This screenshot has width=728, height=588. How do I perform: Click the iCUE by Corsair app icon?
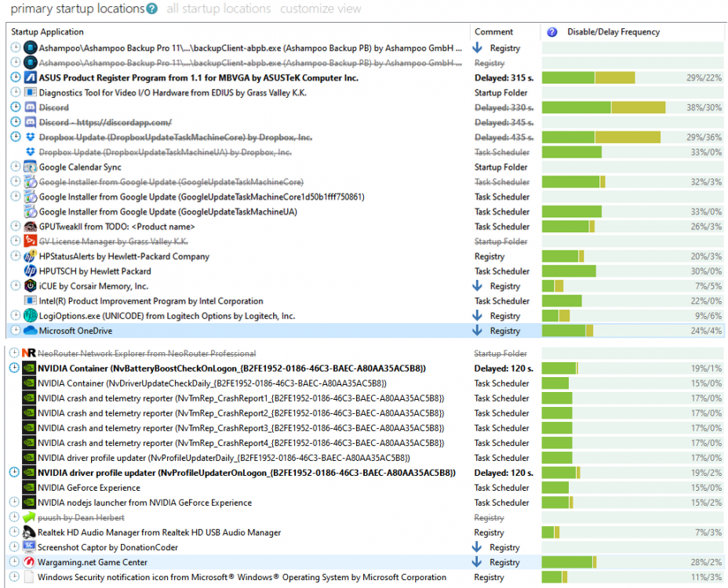point(31,286)
